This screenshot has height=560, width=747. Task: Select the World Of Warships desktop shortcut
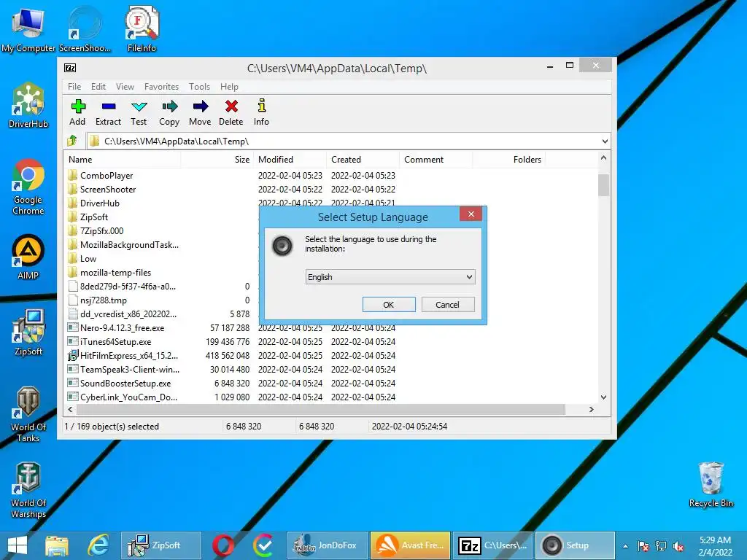28,491
